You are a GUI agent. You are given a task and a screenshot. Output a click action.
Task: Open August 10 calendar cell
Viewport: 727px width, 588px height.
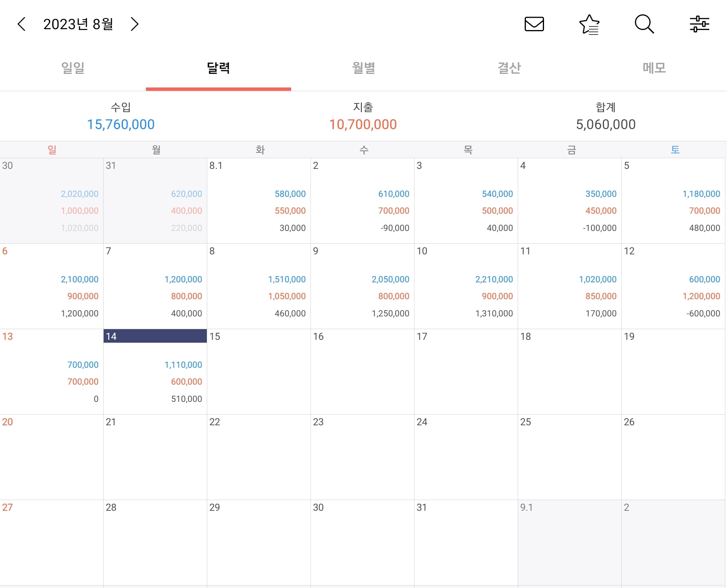(x=466, y=286)
